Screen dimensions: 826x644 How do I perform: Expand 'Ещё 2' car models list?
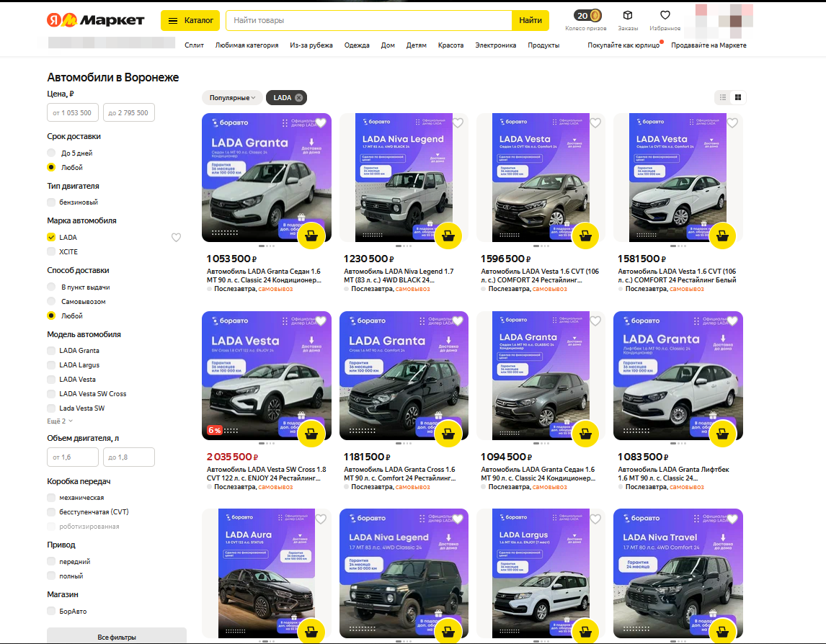60,421
